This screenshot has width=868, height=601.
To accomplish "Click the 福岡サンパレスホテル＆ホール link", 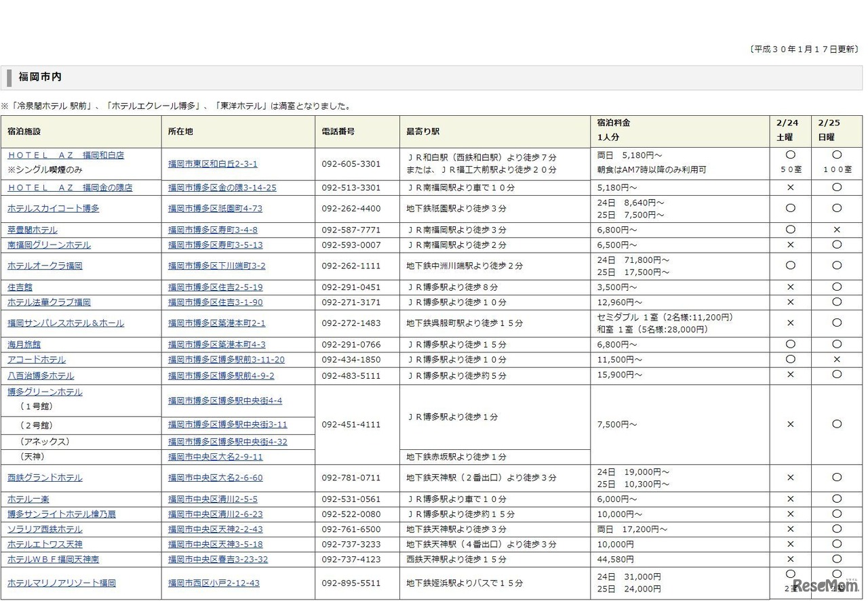I will [x=65, y=323].
